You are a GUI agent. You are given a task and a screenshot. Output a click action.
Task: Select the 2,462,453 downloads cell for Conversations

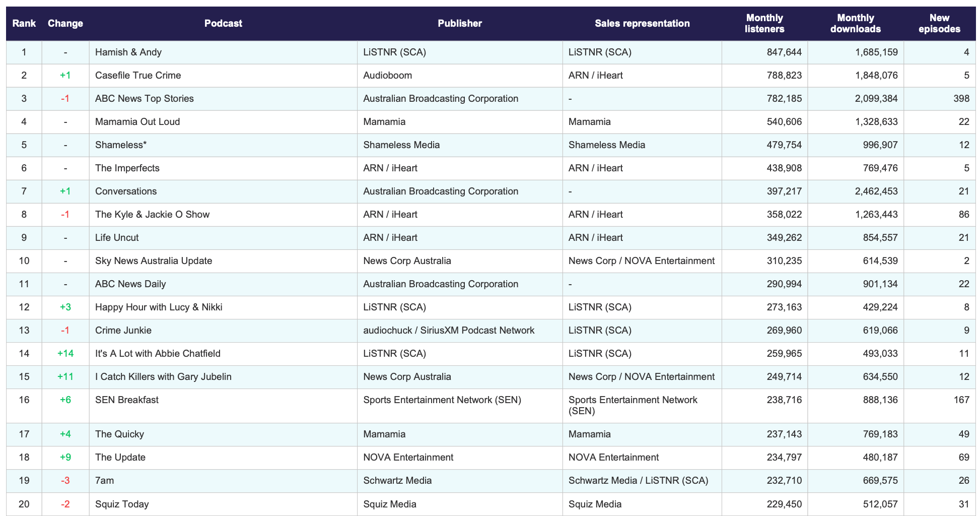[876, 191]
